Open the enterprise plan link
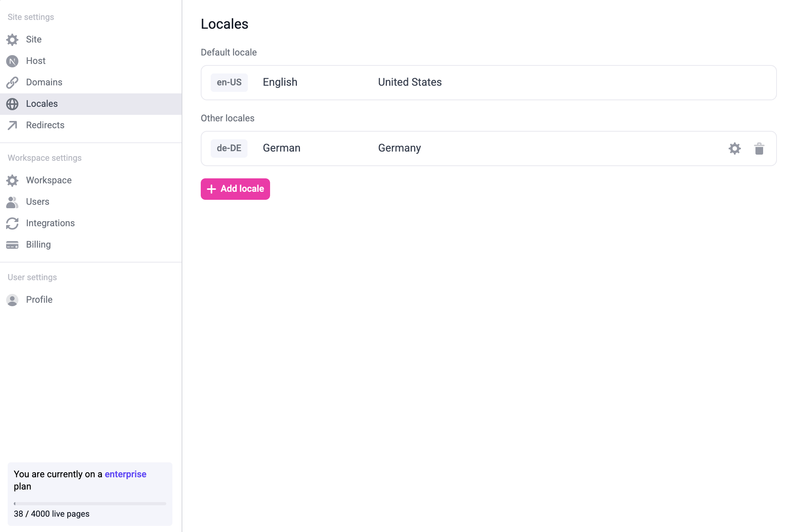 [x=125, y=474]
